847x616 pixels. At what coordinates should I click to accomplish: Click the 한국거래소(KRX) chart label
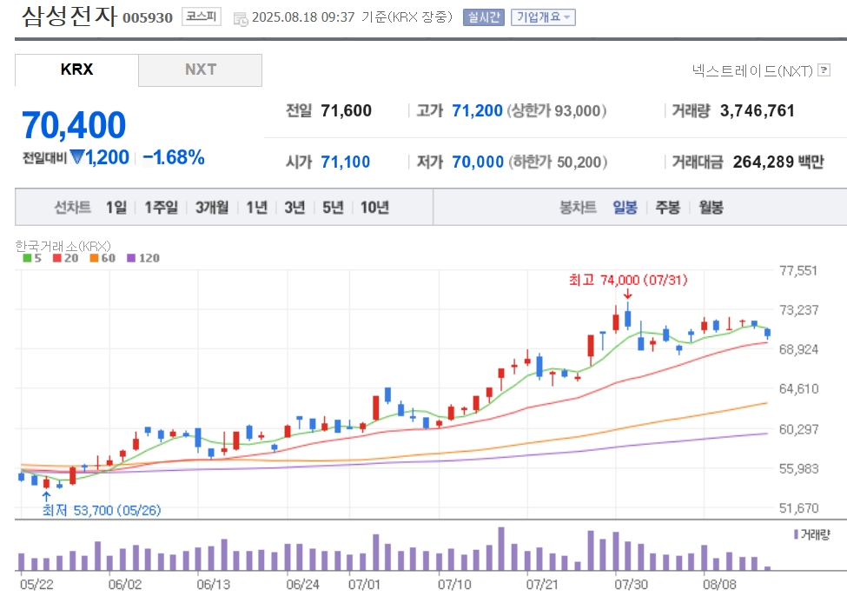coord(63,246)
